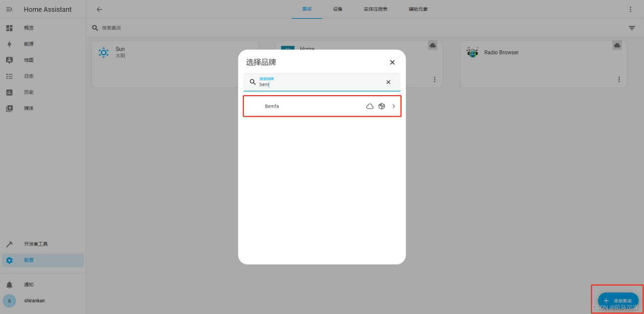Close the 选择品牌 dialog
Image resolution: width=644 pixels, height=314 pixels.
pos(392,62)
